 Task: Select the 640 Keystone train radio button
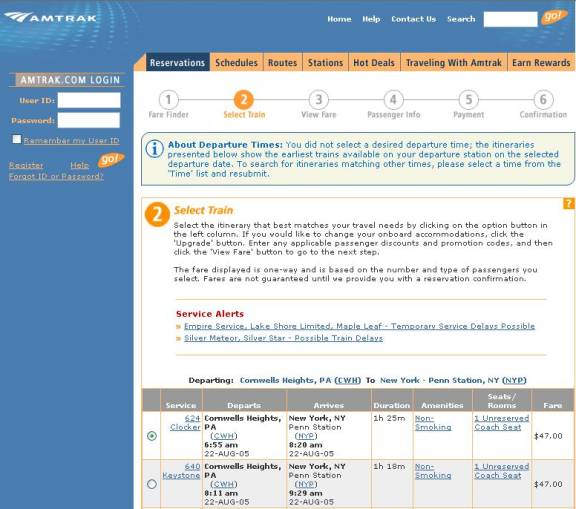pos(152,484)
